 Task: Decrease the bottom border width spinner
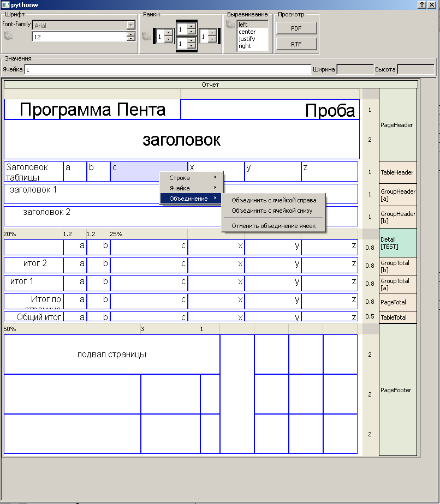[191, 46]
